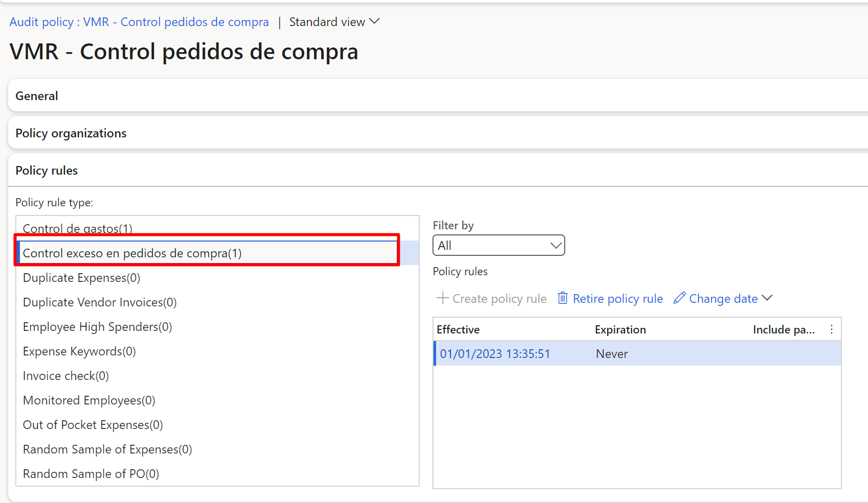
Task: Click the Create policy rule plus icon
Action: coord(443,298)
